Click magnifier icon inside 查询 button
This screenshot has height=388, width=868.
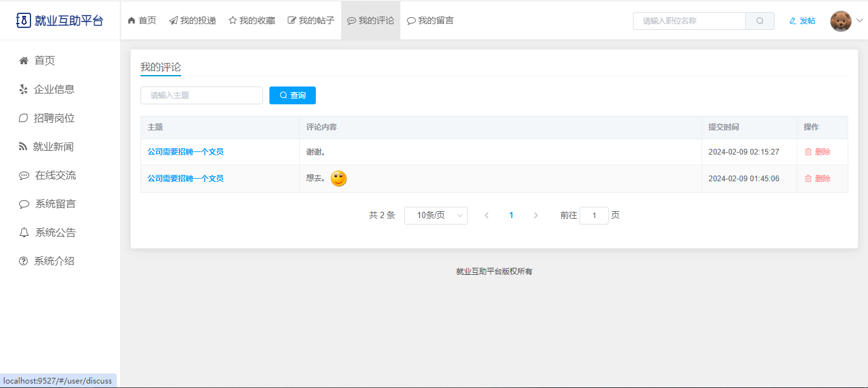(283, 95)
